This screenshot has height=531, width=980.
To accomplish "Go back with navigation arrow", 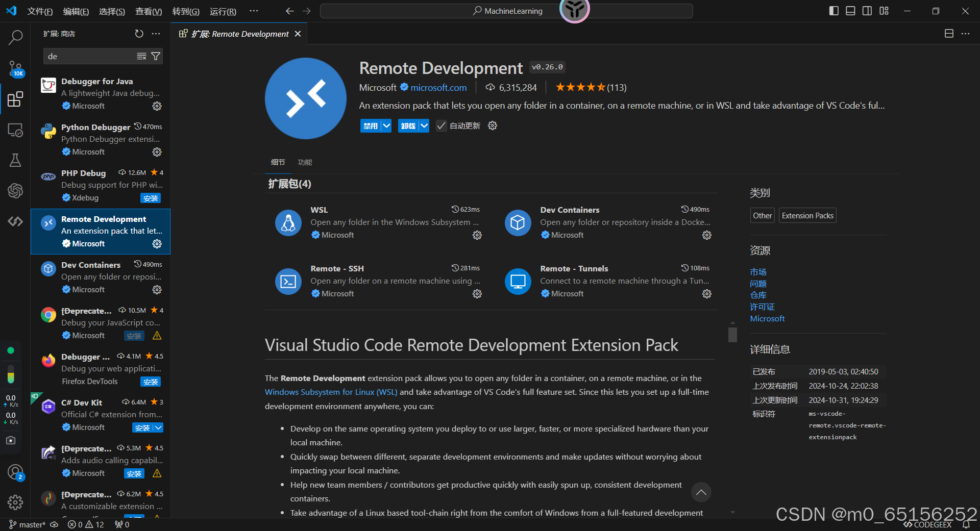I will coord(289,11).
